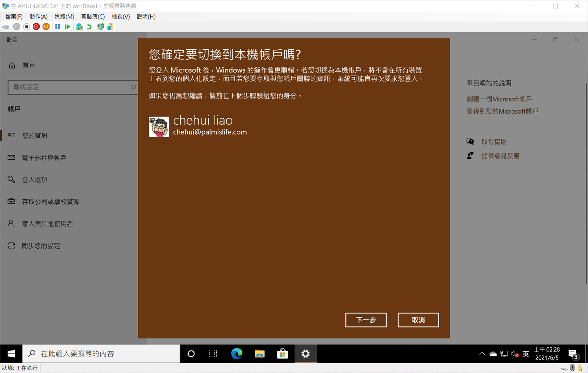Click the 下一步 button
The height and width of the screenshot is (373, 588).
366,320
